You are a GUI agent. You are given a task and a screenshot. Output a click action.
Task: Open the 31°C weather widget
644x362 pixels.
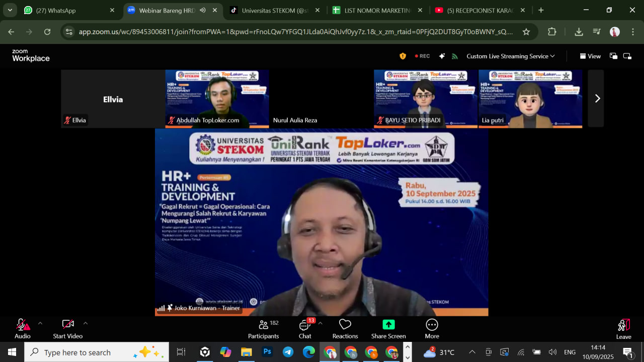(x=439, y=352)
